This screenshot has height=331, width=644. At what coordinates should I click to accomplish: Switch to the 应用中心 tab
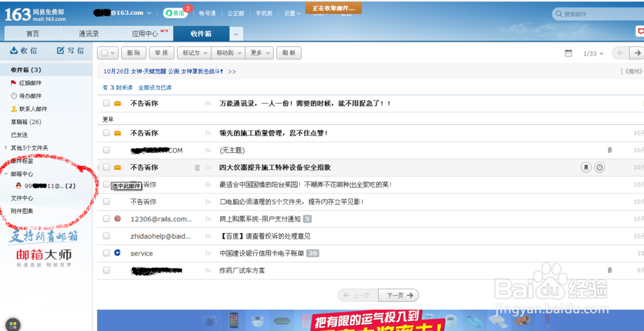146,33
